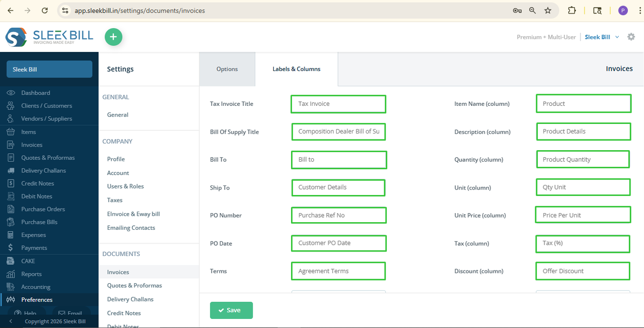Viewport: 644px width, 328px height.
Task: Open Taxes settings
Action: tap(115, 200)
